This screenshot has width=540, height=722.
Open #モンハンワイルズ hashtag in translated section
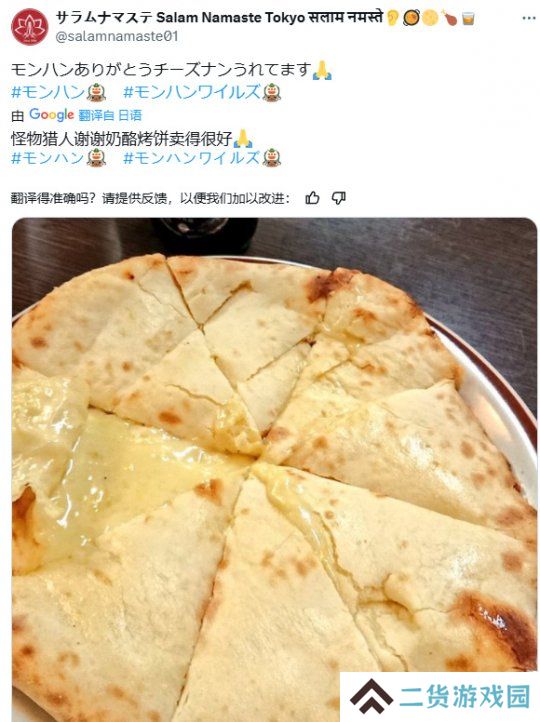(x=202, y=158)
